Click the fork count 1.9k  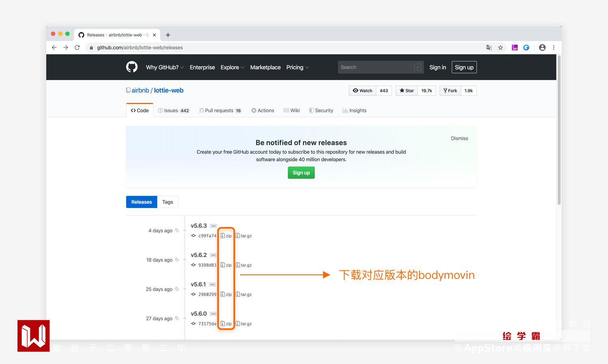(469, 91)
